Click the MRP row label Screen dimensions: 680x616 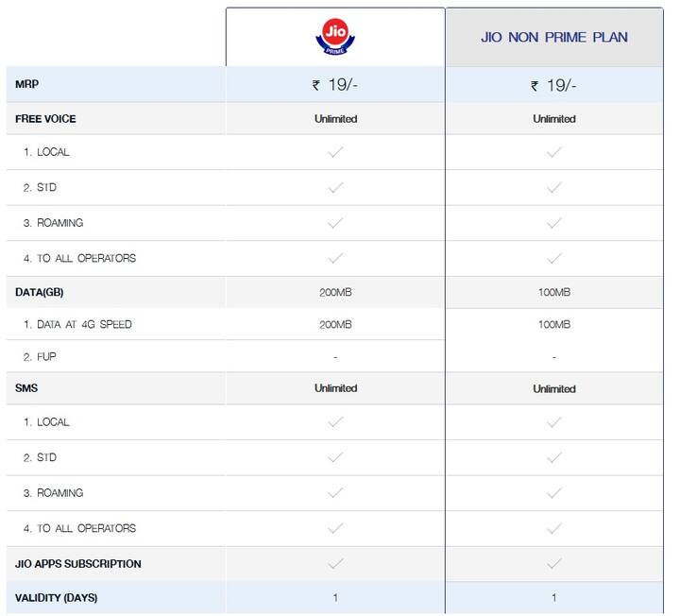click(x=26, y=84)
